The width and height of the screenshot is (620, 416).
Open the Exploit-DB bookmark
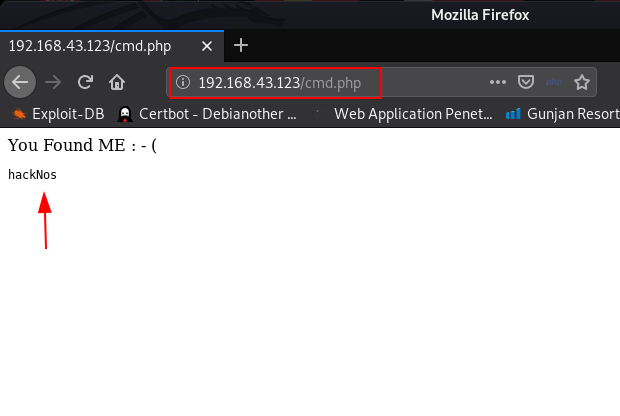tap(58, 114)
